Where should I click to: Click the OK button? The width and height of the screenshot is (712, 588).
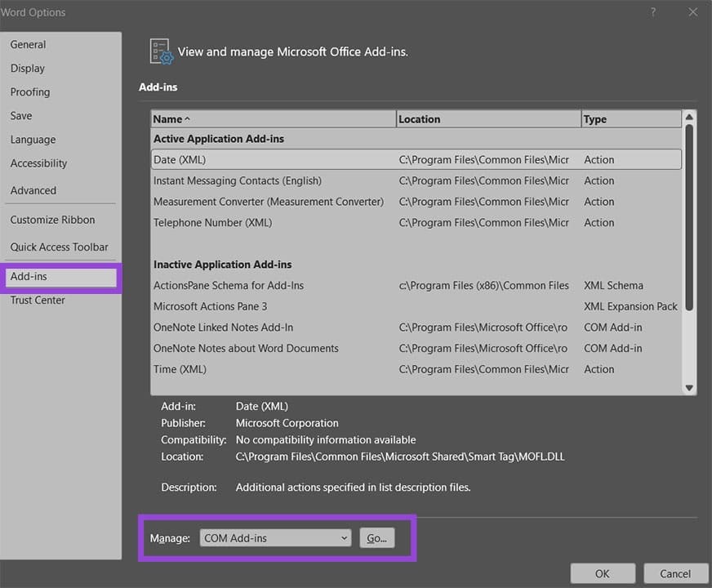click(x=602, y=572)
